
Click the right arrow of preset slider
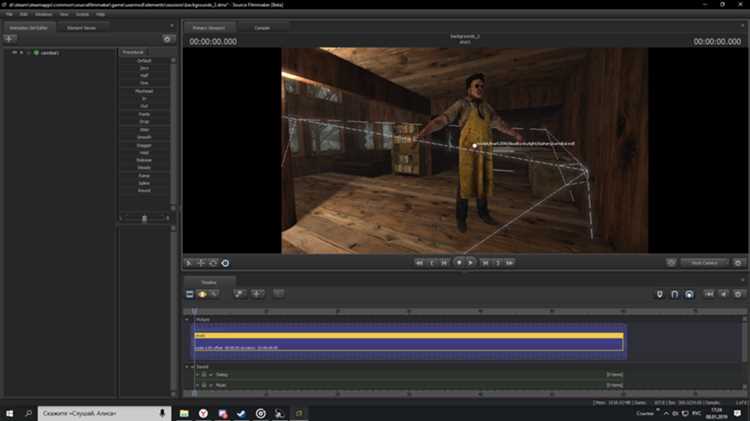point(167,218)
